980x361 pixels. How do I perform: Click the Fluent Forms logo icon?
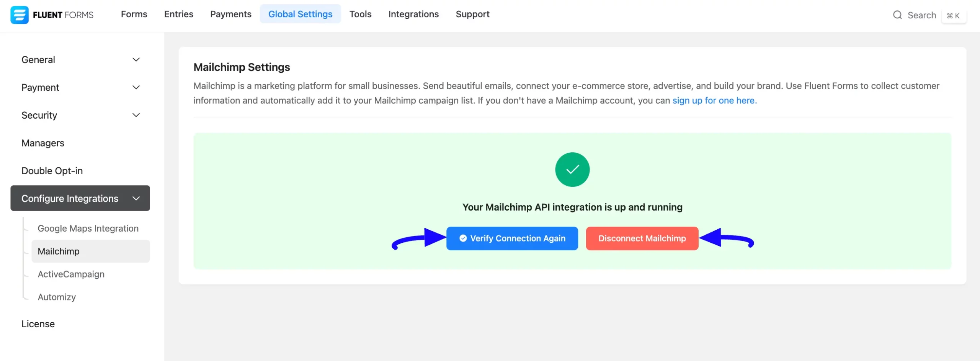[19, 15]
